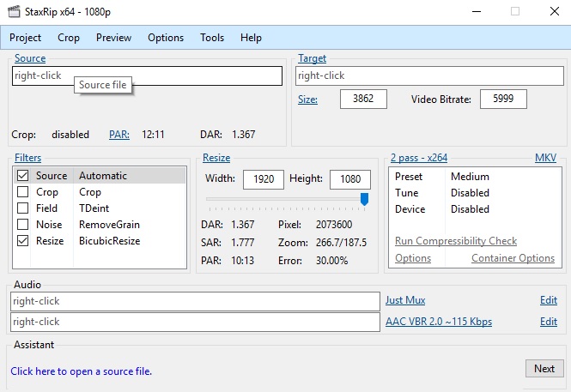This screenshot has height=392, width=571.
Task: Minimize the StaxRip window
Action: pyautogui.click(x=477, y=12)
